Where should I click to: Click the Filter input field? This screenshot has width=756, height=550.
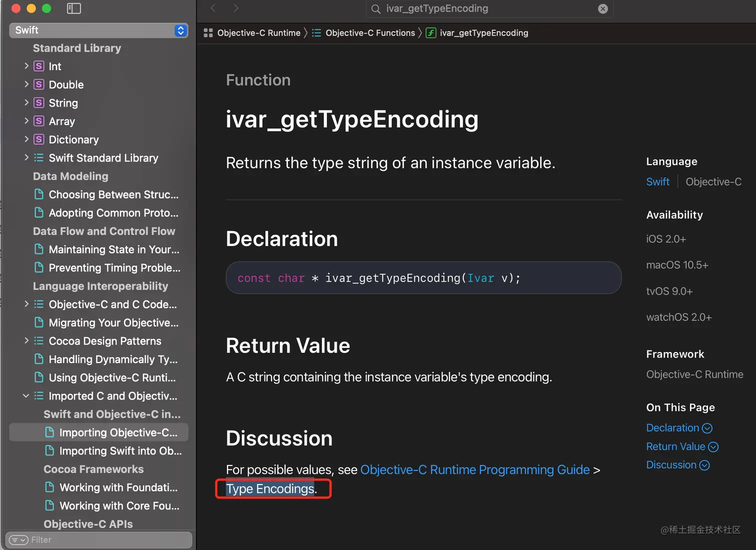click(98, 540)
